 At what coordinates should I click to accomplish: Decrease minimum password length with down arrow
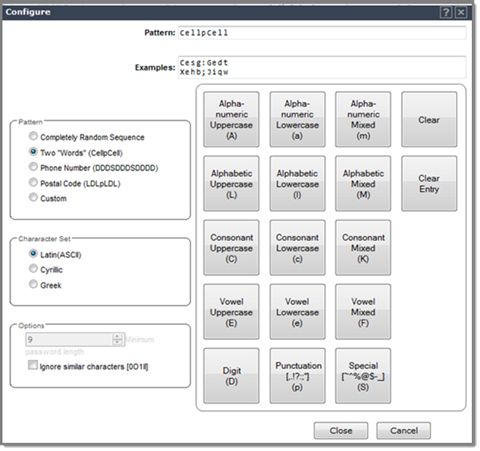(x=117, y=342)
